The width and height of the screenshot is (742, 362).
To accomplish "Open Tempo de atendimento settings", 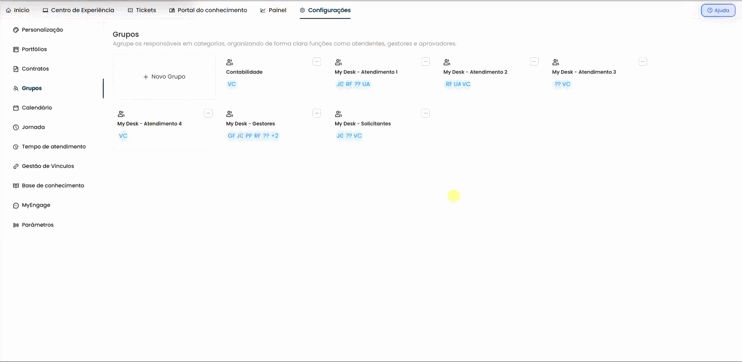I will (49, 147).
